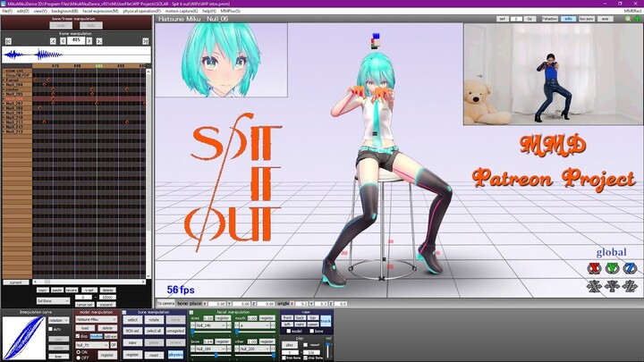Jump to the first frame button
The height and width of the screenshot is (362, 644).
8,41
